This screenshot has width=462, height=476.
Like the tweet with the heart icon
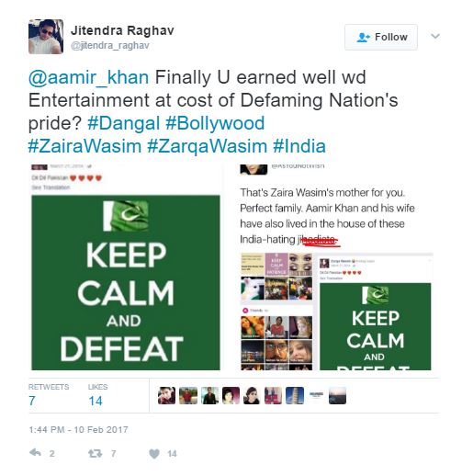(154, 454)
